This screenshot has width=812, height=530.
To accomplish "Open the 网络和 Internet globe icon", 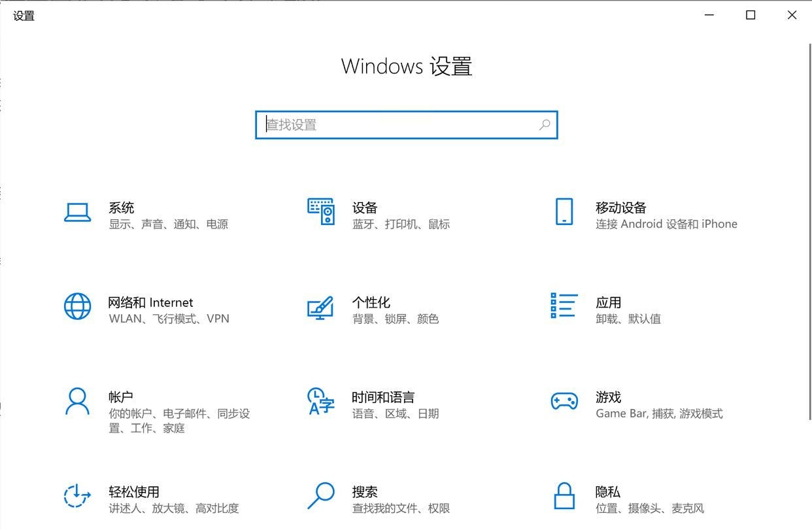I will (77, 306).
